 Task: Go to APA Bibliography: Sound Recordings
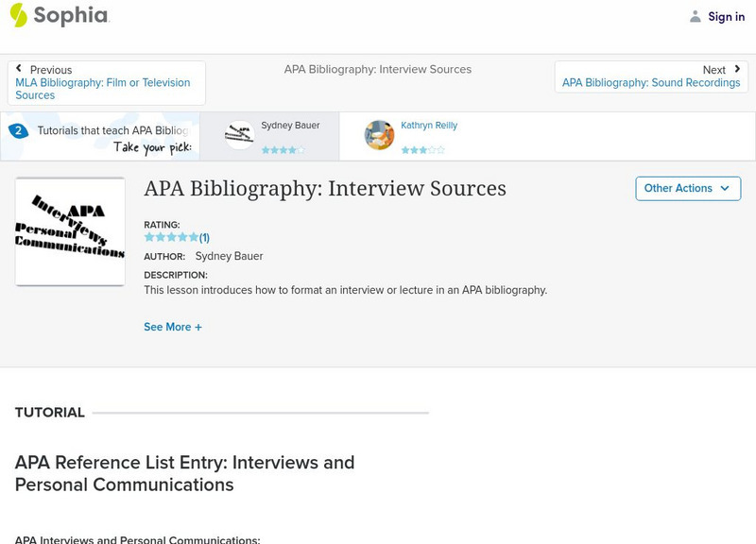click(651, 83)
